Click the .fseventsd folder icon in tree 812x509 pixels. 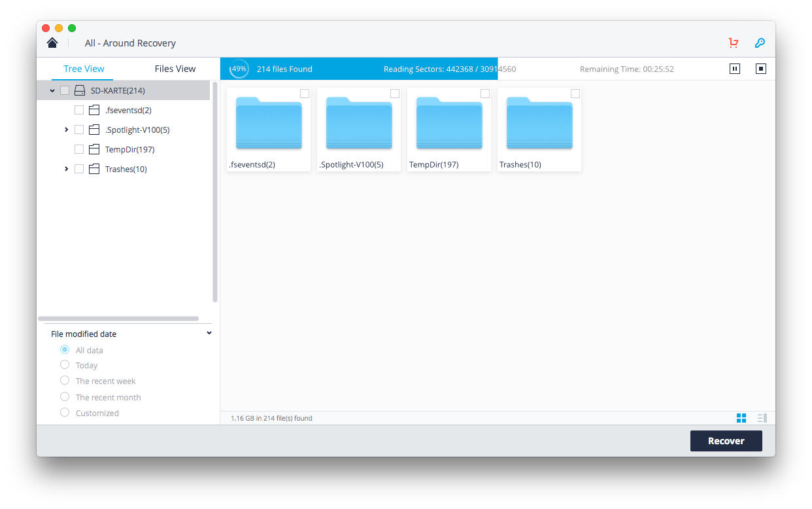pos(94,110)
